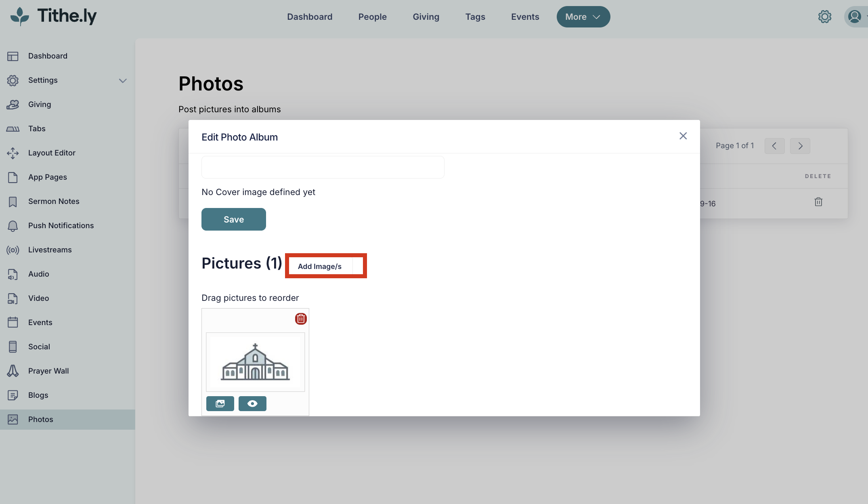Go to next page arrow
Screen dimensions: 868x504
(x=800, y=146)
